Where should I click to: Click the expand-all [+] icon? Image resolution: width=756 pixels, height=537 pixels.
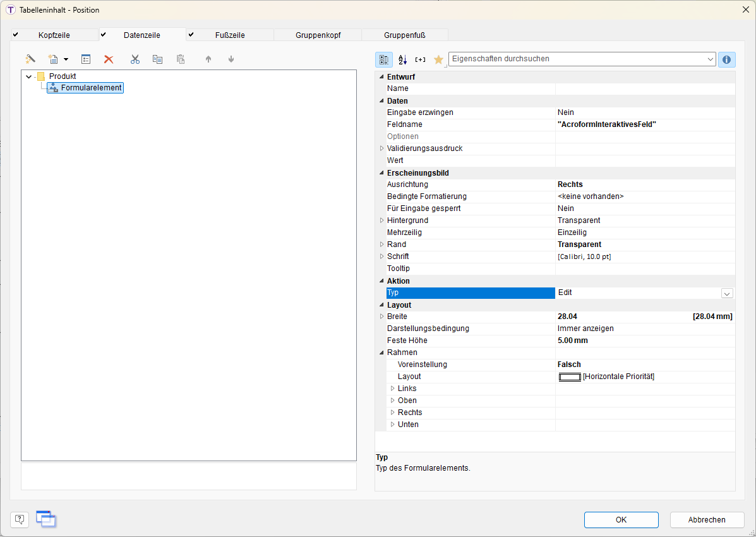(421, 59)
